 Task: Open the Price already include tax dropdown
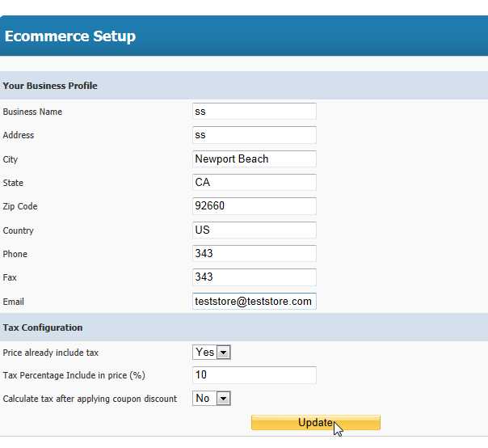point(212,353)
